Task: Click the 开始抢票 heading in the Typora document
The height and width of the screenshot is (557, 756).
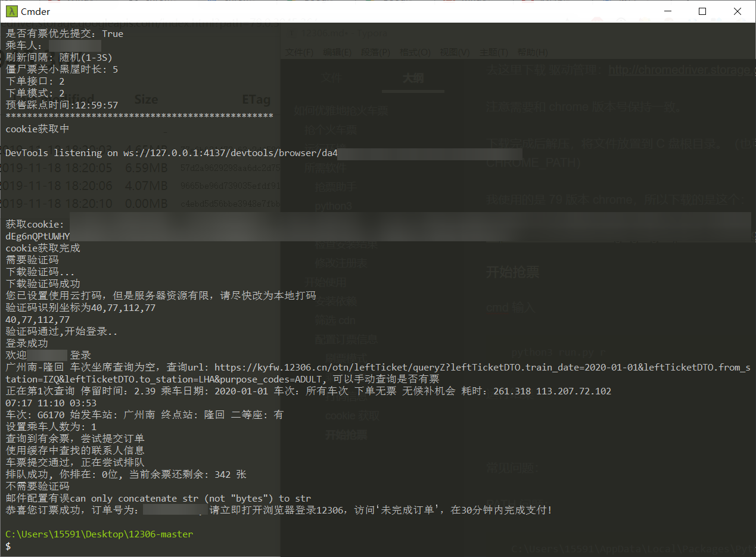Action: point(513,272)
